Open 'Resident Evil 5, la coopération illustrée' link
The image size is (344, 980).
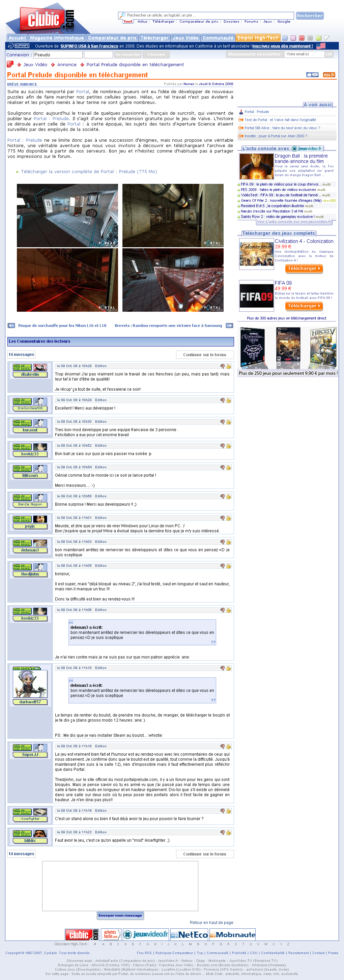coord(272,206)
